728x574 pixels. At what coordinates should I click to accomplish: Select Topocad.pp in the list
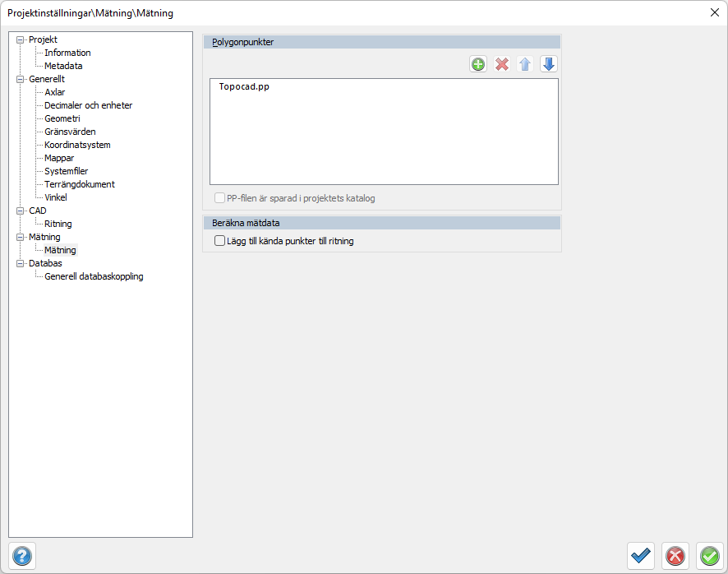click(244, 86)
